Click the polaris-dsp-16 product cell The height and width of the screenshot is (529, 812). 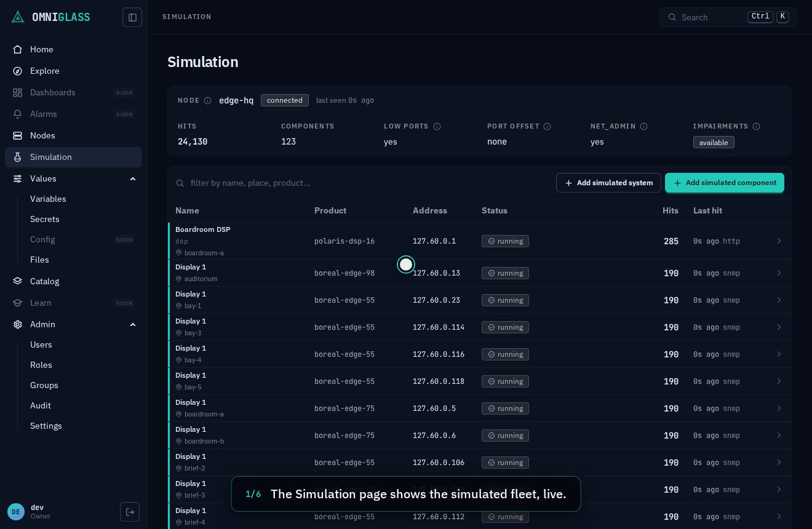(x=344, y=241)
